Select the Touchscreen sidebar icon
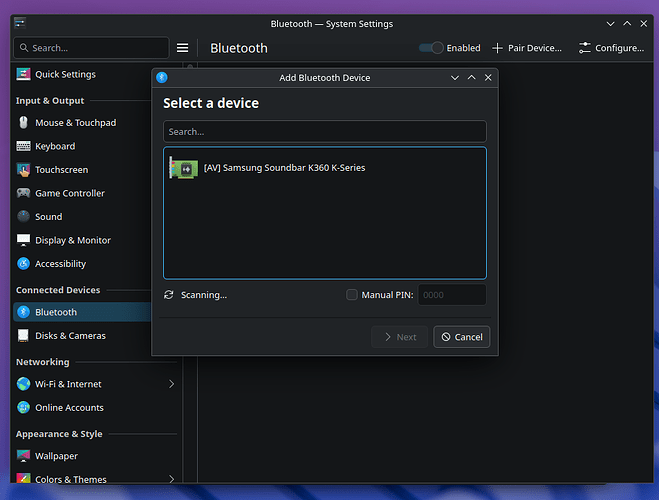This screenshot has width=659, height=500. [x=24, y=170]
